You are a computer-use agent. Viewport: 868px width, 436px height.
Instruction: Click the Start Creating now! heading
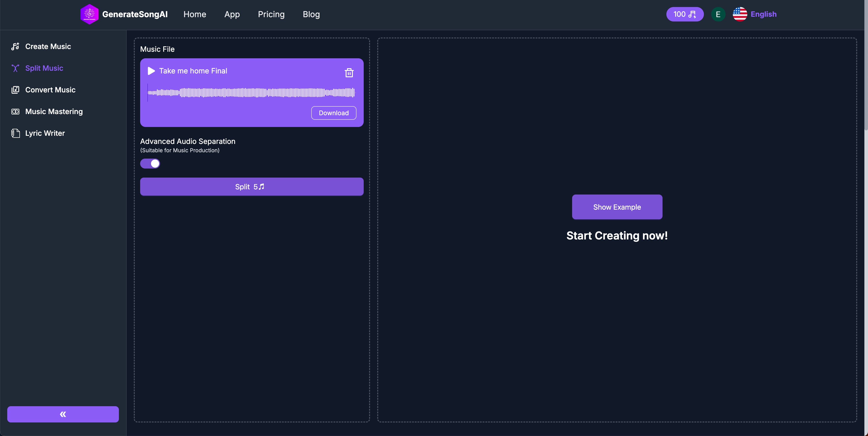pyautogui.click(x=617, y=236)
